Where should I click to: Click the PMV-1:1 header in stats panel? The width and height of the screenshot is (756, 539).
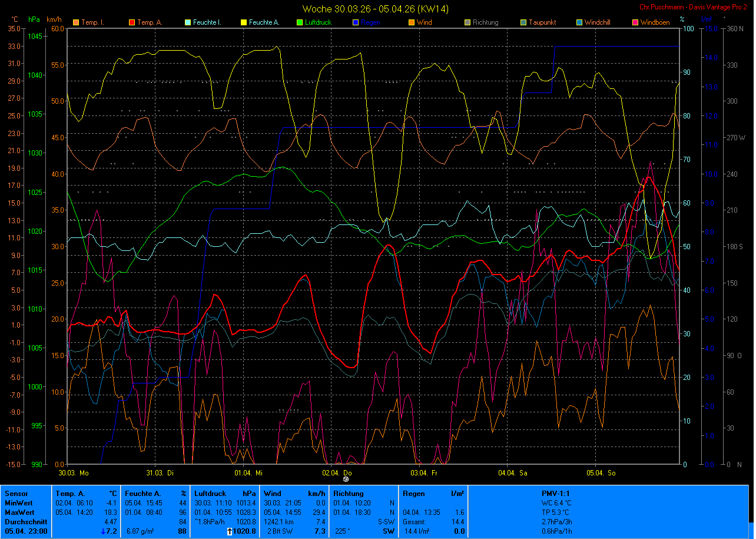[555, 494]
